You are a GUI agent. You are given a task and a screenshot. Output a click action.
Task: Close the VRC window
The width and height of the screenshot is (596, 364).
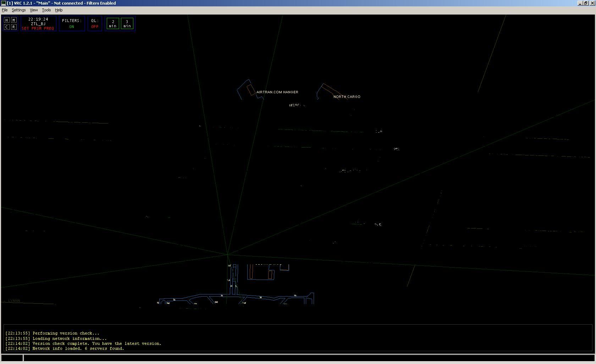click(x=592, y=3)
